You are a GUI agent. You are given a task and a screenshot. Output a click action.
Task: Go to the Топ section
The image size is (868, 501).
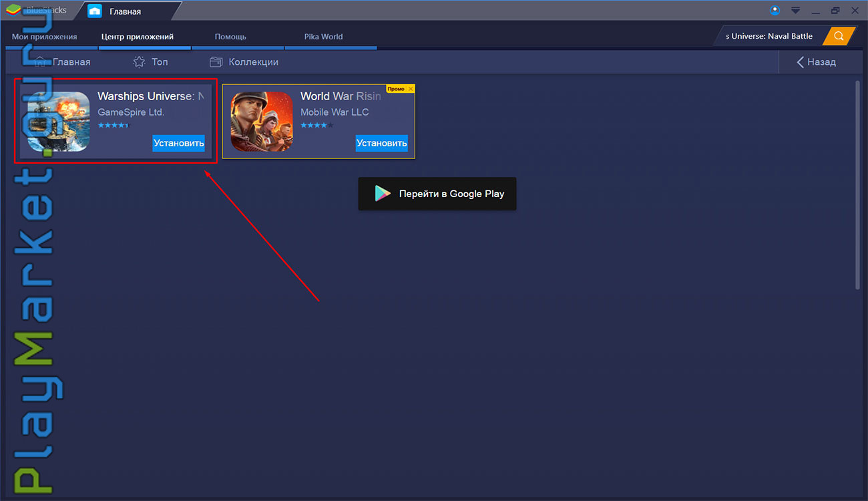click(x=150, y=61)
